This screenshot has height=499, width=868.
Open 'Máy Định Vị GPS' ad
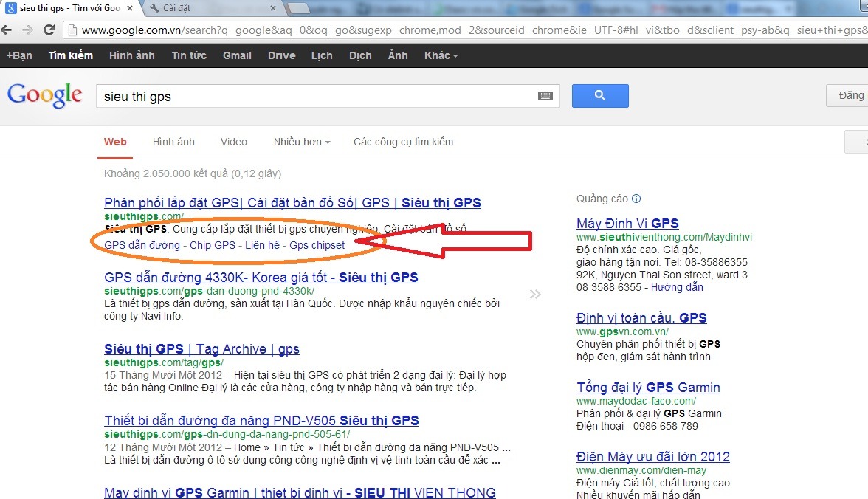pos(627,223)
